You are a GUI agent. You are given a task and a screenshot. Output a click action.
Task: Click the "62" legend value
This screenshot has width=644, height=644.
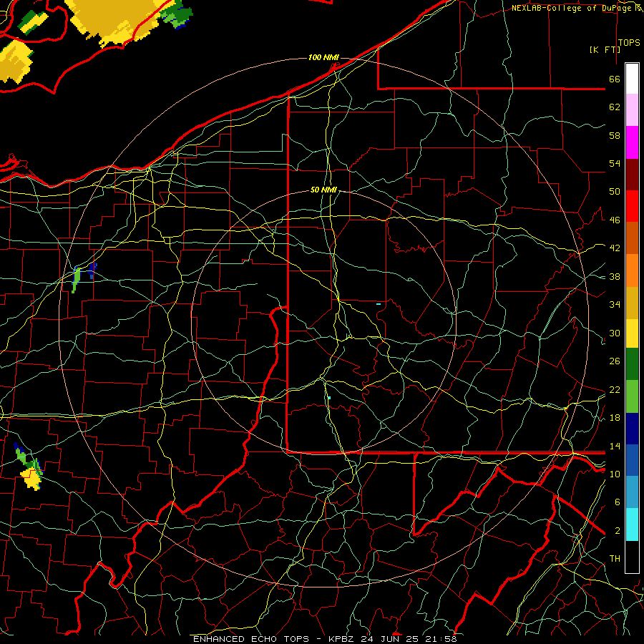(615, 107)
